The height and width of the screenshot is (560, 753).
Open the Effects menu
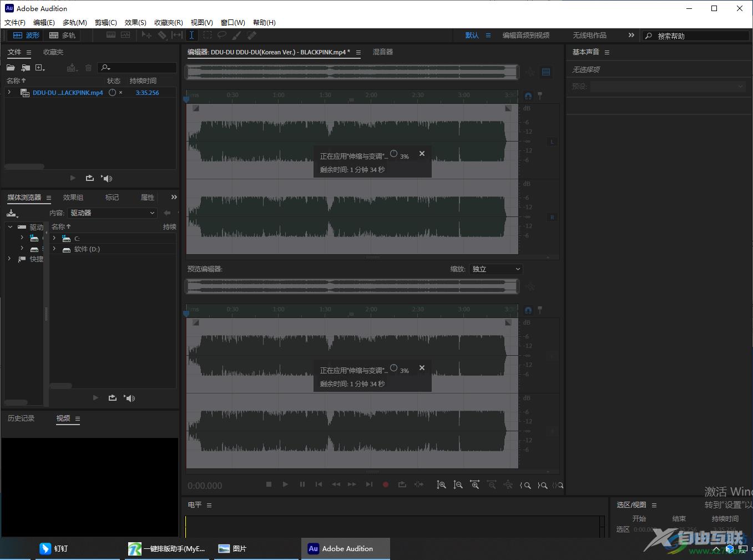[135, 22]
